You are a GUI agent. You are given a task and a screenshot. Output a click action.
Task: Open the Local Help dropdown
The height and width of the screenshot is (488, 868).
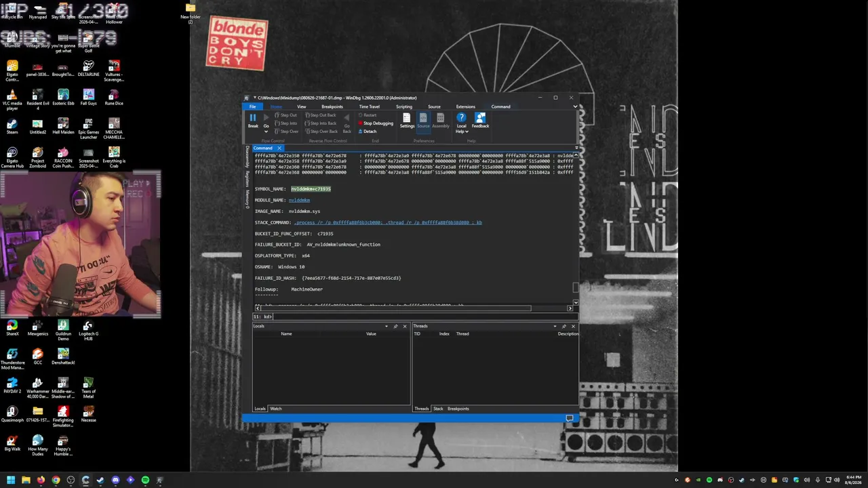tap(462, 123)
